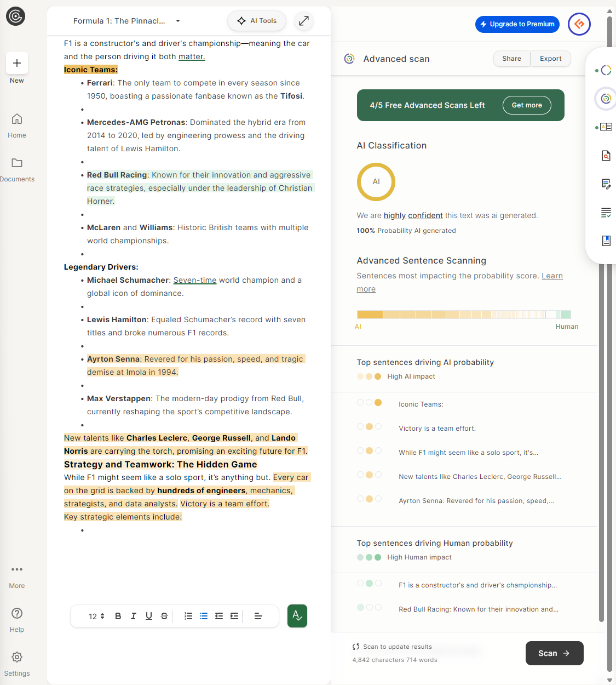Click the Share button
The width and height of the screenshot is (616, 685).
[x=512, y=59]
